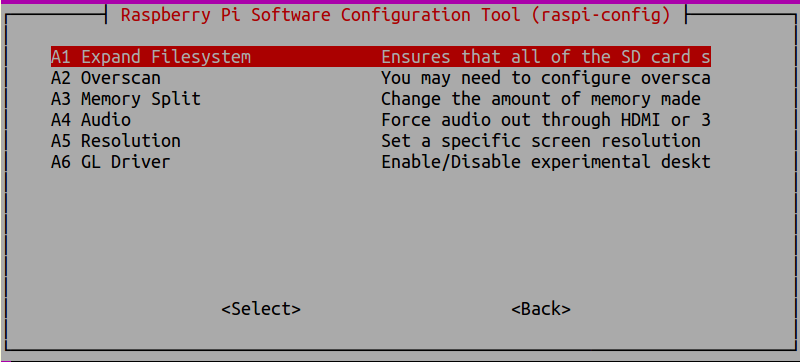Image resolution: width=800 pixels, height=362 pixels.
Task: Choose the A6 GL Driver entry
Action: 380,162
